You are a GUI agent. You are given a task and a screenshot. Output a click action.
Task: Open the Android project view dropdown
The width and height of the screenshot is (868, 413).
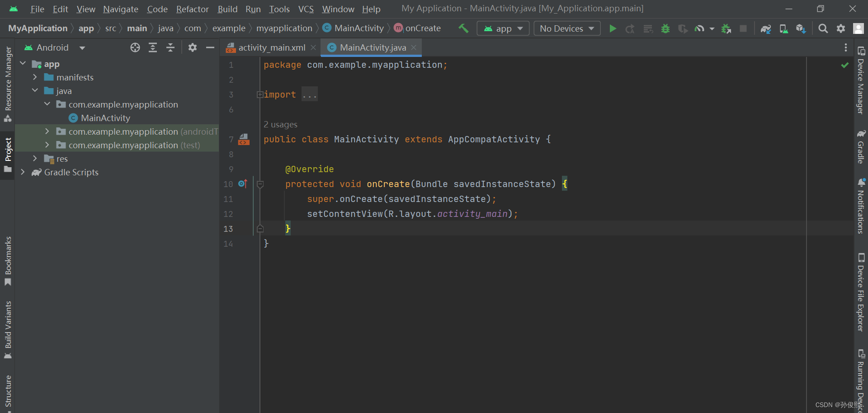[x=55, y=47]
